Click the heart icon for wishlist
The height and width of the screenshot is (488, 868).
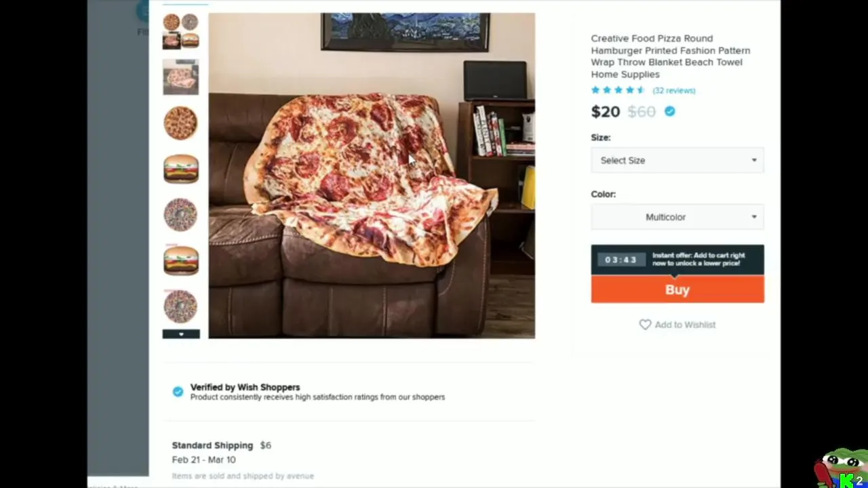(x=645, y=325)
